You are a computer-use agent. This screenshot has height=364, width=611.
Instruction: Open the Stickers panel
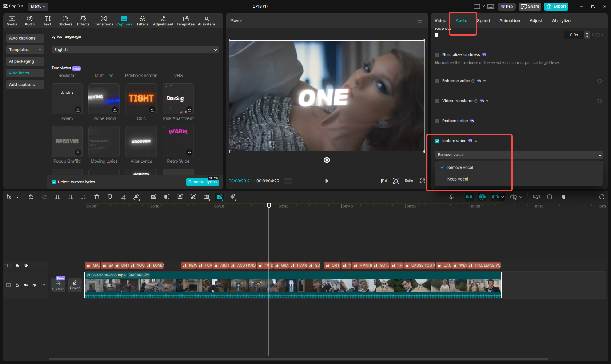point(65,21)
